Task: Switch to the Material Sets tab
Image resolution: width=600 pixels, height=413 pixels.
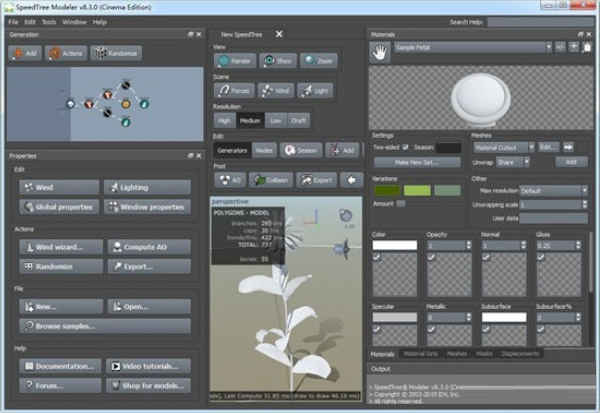Action: 420,354
